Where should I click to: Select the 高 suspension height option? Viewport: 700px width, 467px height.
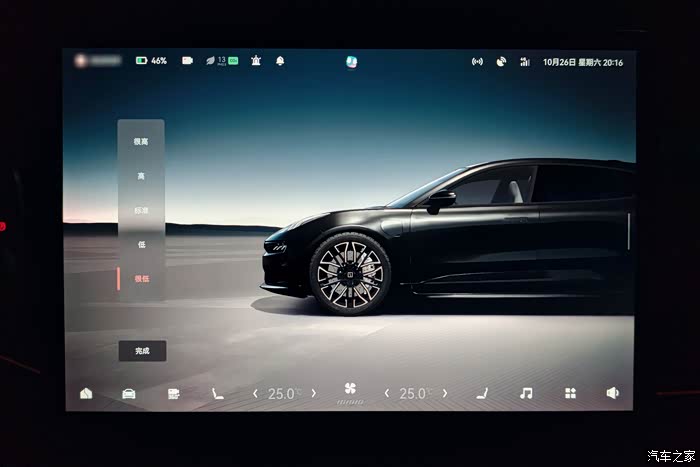click(x=141, y=176)
